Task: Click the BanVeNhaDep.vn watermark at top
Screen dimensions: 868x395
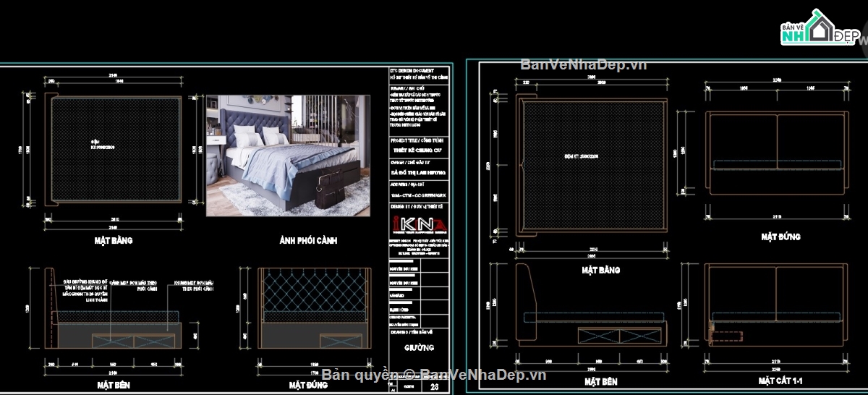Action: [583, 64]
